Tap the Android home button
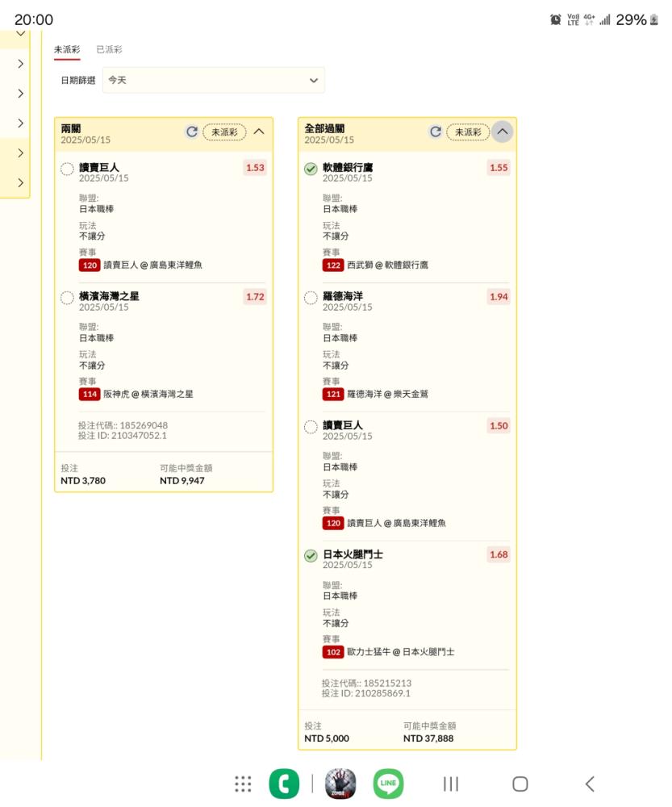 point(520,784)
